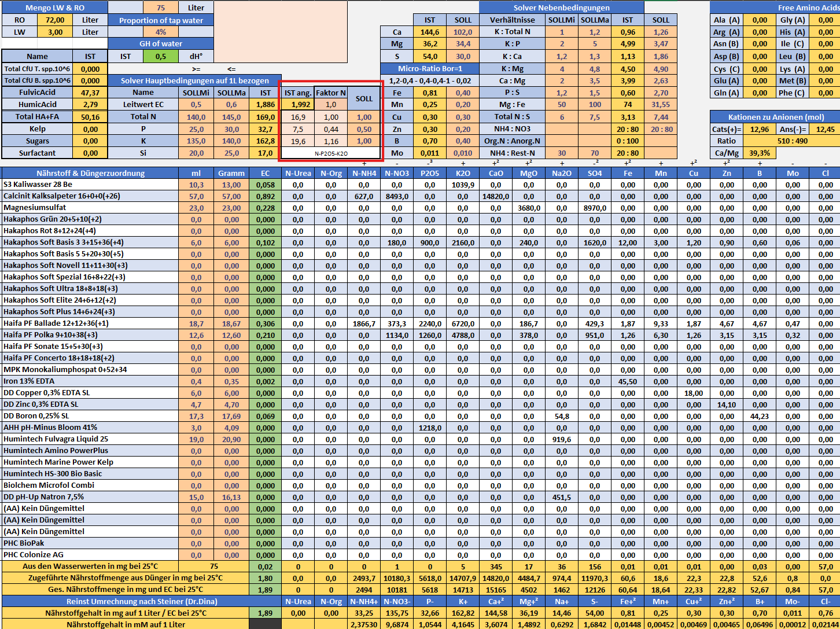This screenshot has width=840, height=629.
Task: Select the Nährstoff & Düngerzuordnung header
Action: pos(90,173)
